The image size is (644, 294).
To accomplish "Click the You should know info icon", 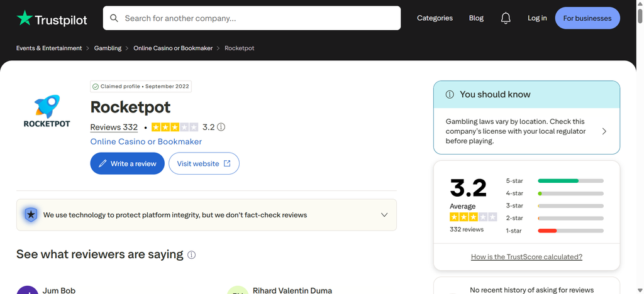I will tap(450, 95).
